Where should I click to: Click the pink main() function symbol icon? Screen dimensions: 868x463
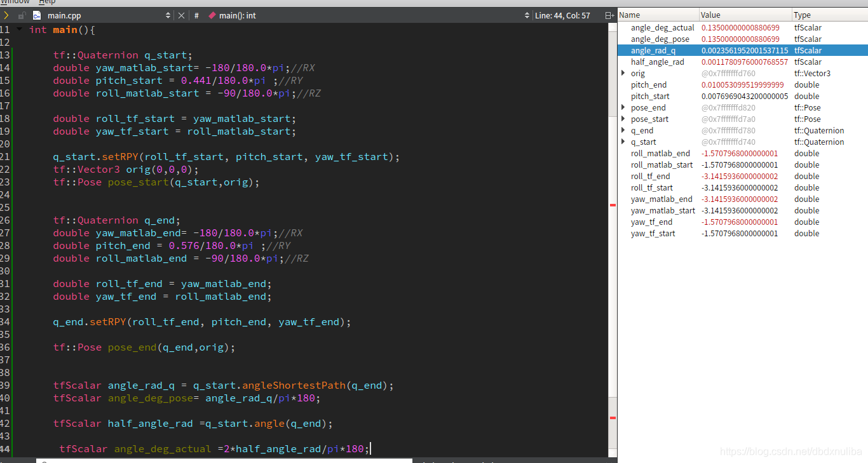pyautogui.click(x=212, y=15)
